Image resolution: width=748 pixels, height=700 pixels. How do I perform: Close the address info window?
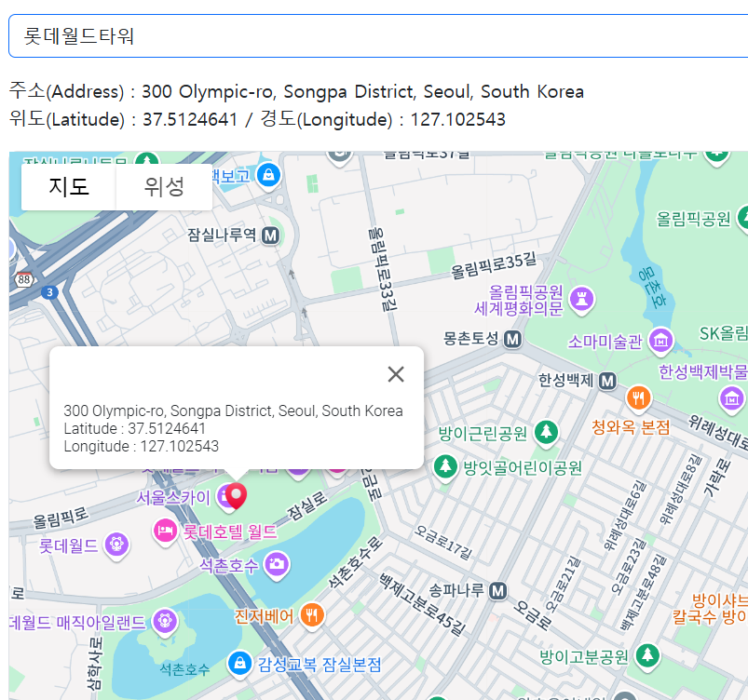click(x=396, y=374)
